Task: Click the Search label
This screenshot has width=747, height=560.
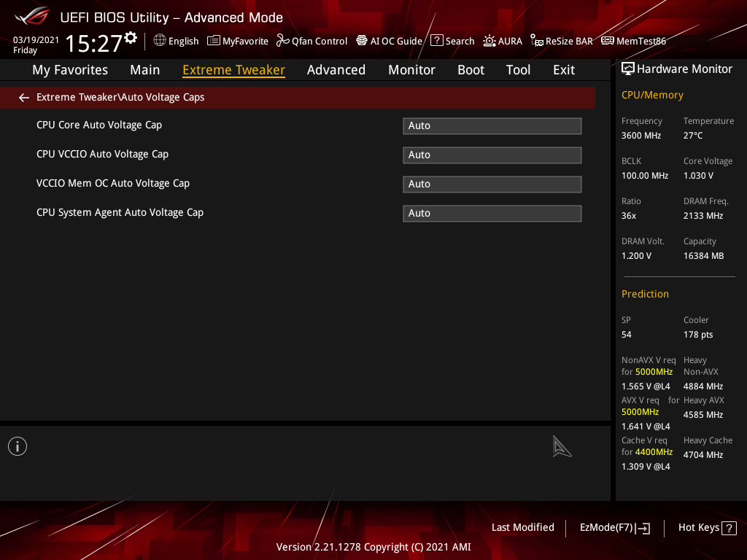Action: (x=460, y=42)
